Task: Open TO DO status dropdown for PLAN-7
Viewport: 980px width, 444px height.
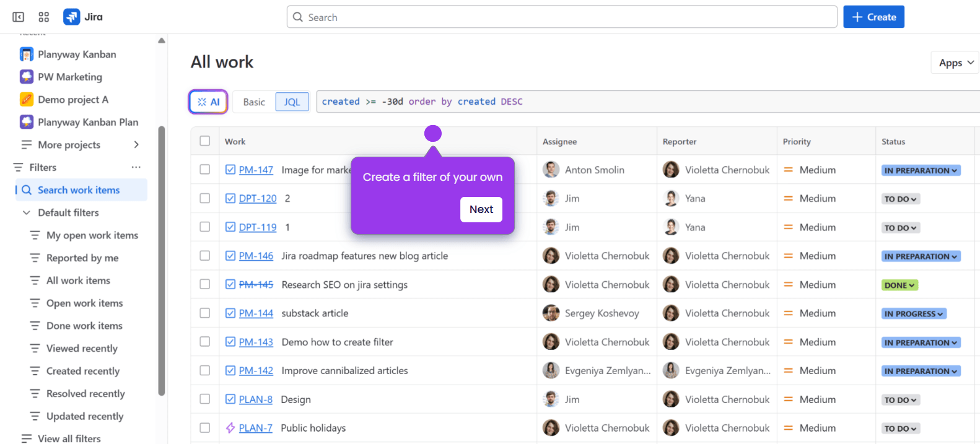Action: 900,429
